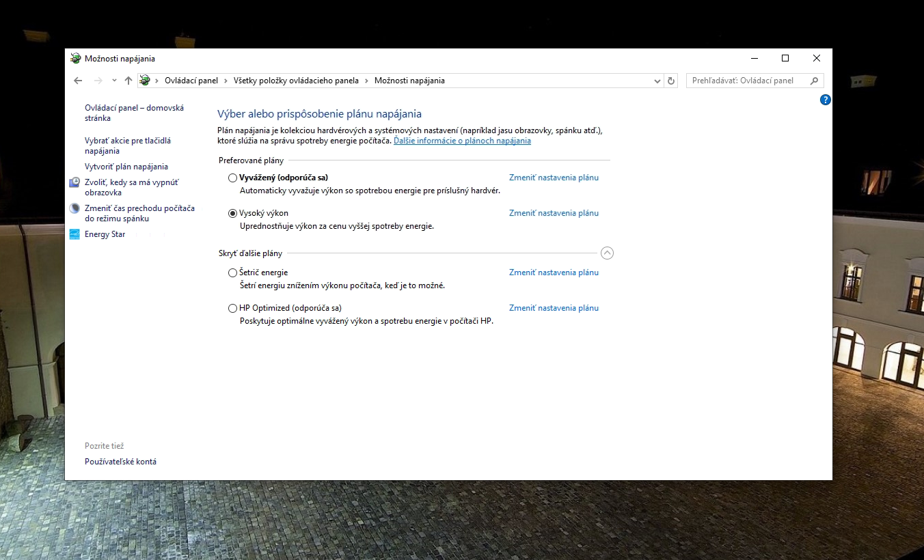Viewport: 924px width, 560px height.
Task: Click Ovládací panel in breadcrumb path
Action: (191, 81)
